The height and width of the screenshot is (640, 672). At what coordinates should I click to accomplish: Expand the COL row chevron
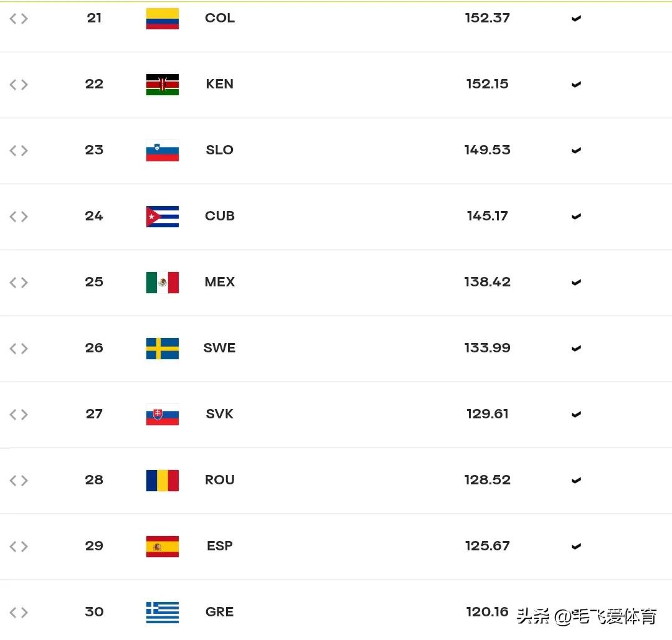576,19
